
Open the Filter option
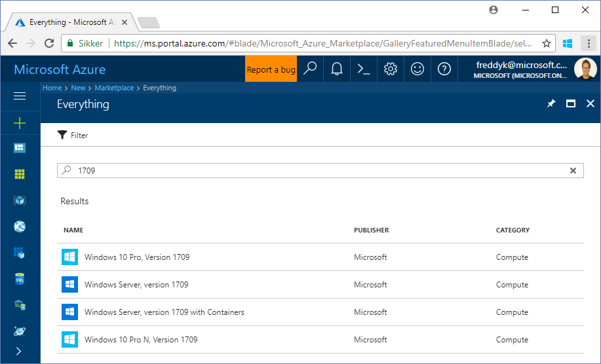[73, 136]
